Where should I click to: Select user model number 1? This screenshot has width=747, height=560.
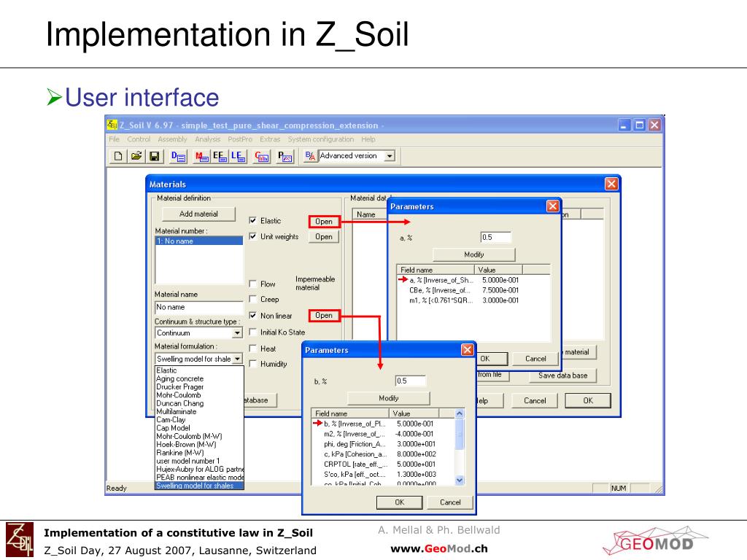[x=199, y=461]
